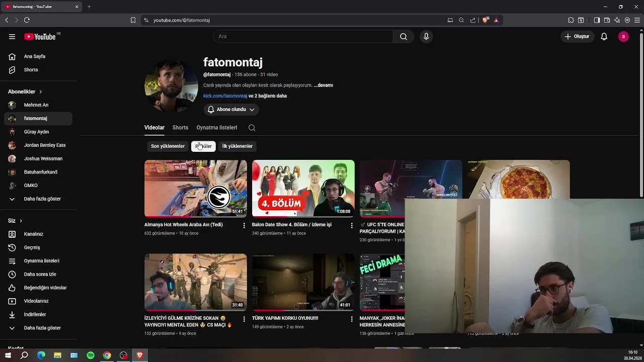The width and height of the screenshot is (644, 362).
Task: Open Jordan Bentley Eats subscription channel
Action: (38, 145)
